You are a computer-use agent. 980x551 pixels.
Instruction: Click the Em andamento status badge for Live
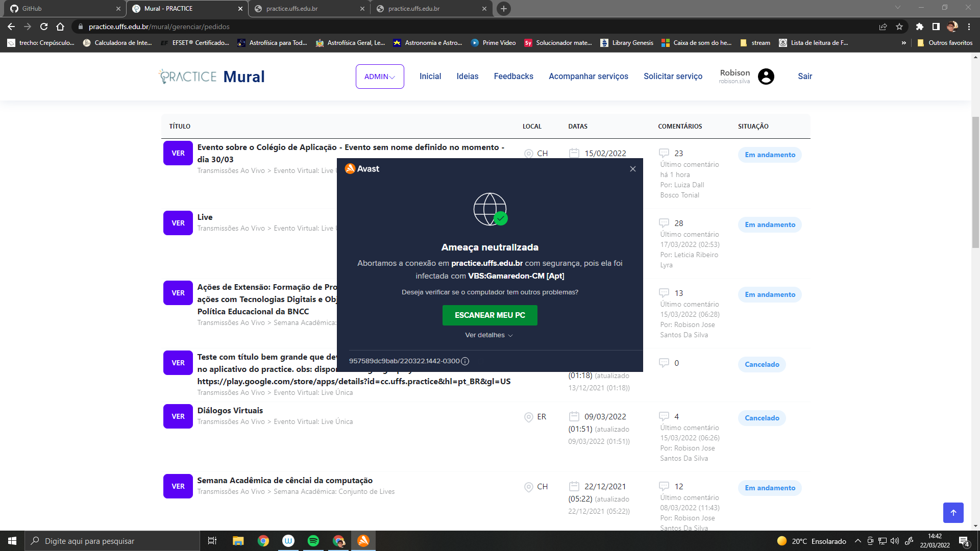[769, 224]
